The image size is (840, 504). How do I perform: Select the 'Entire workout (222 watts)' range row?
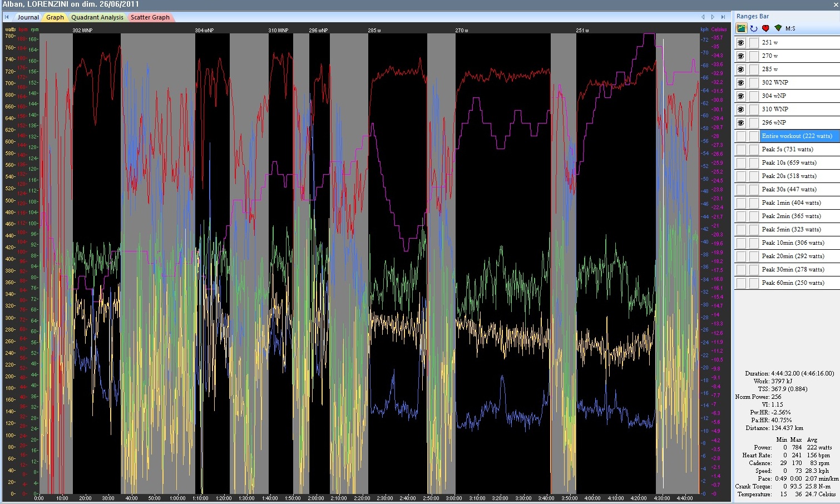click(x=800, y=136)
